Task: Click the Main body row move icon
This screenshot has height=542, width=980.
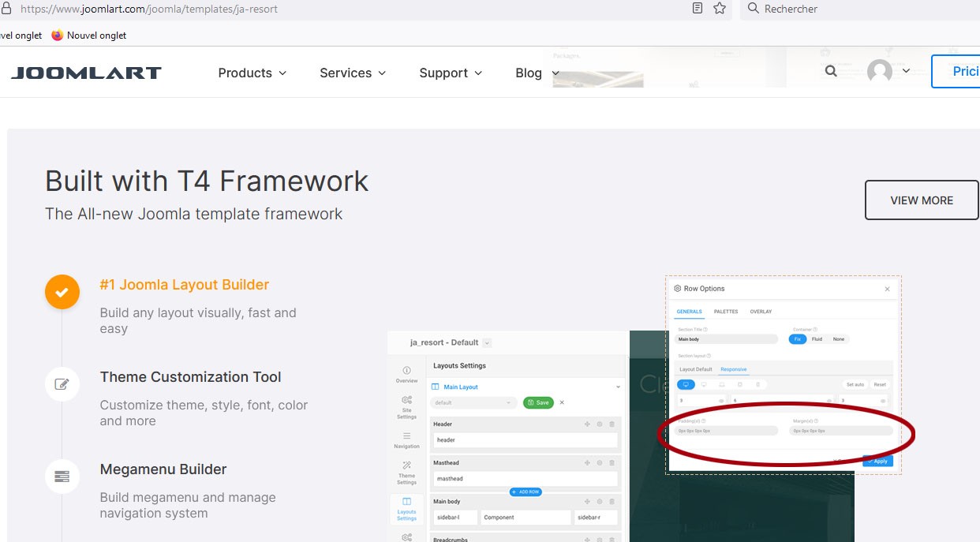Action: tap(587, 501)
